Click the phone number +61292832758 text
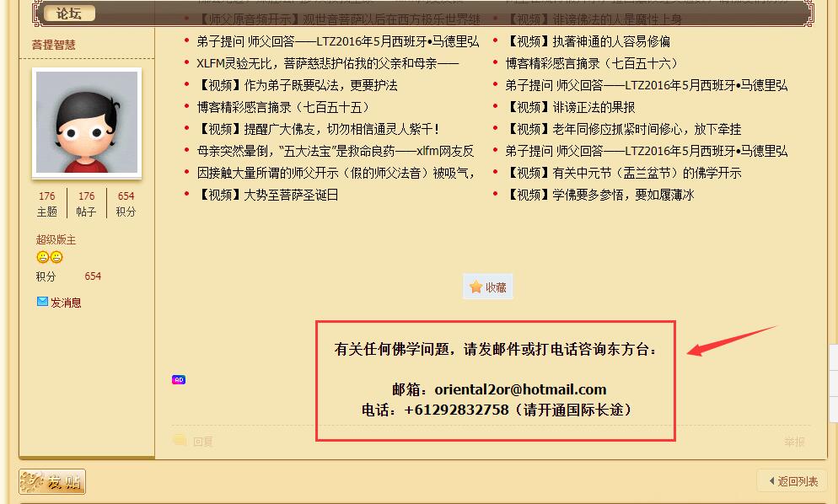The height and width of the screenshot is (504, 838). click(x=457, y=410)
